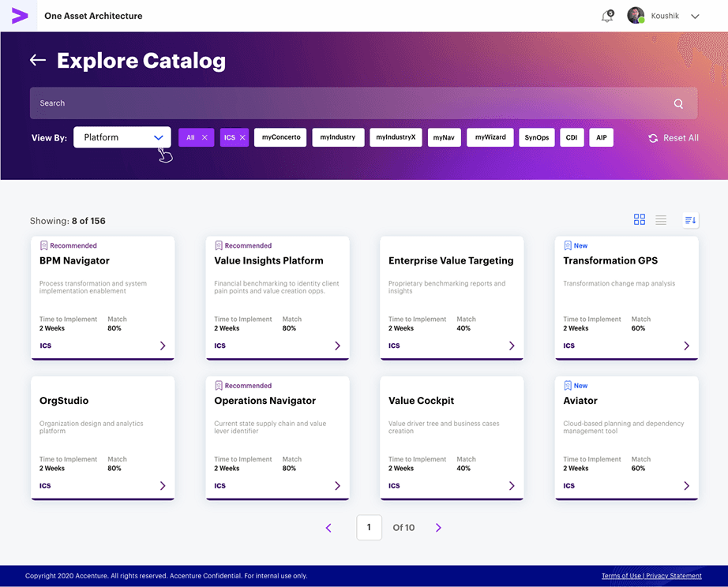Open the notifications bell
Image resolution: width=728 pixels, height=587 pixels.
[x=607, y=17]
